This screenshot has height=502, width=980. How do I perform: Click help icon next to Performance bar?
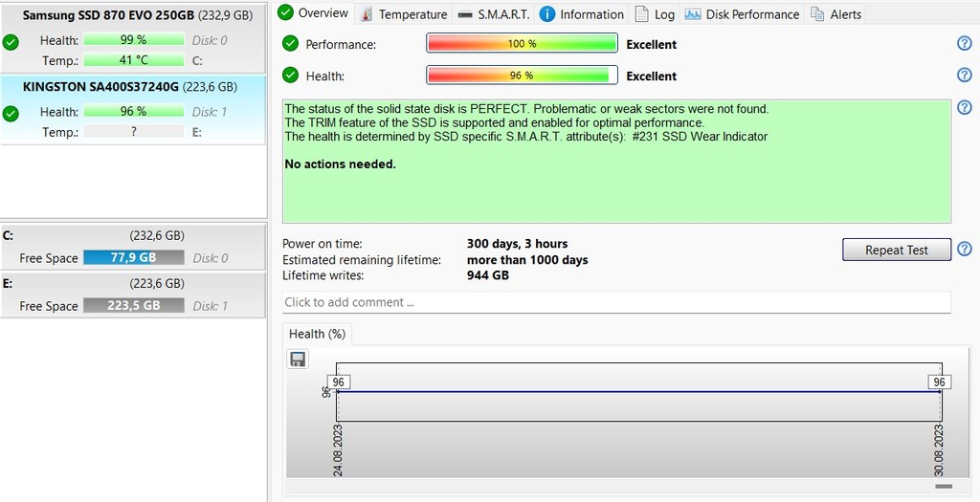[x=965, y=43]
